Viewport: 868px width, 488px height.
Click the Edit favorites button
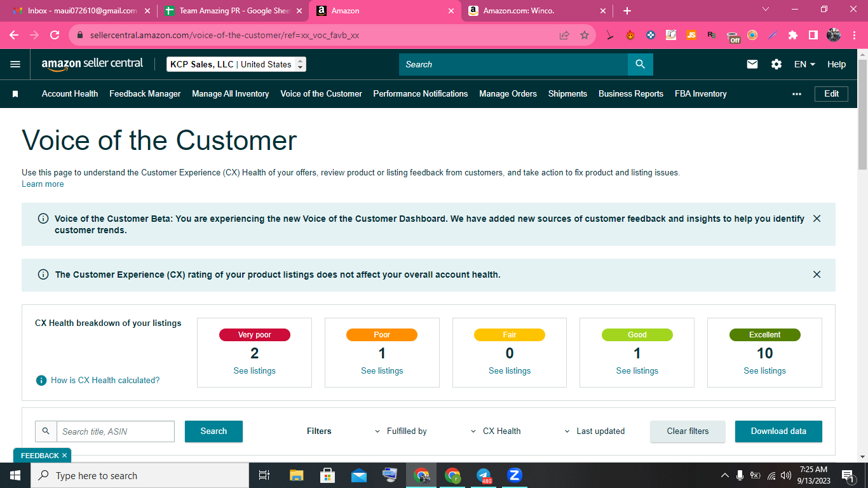tap(832, 94)
